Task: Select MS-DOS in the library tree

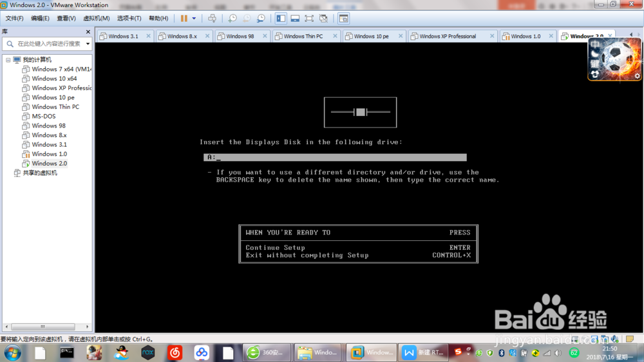Action: tap(44, 117)
